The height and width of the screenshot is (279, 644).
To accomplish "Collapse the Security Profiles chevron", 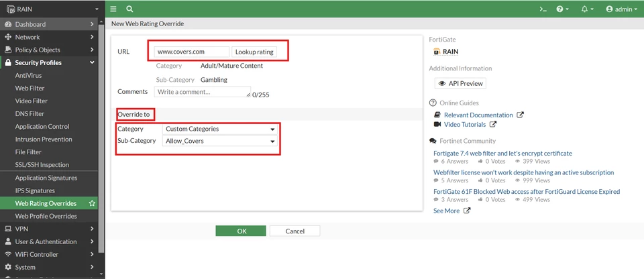I will 92,62.
